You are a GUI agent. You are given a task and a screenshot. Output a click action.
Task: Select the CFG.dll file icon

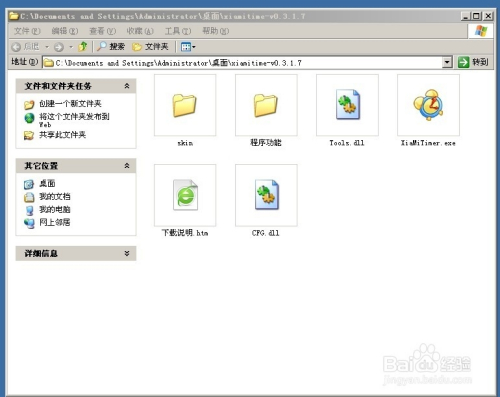tap(267, 195)
